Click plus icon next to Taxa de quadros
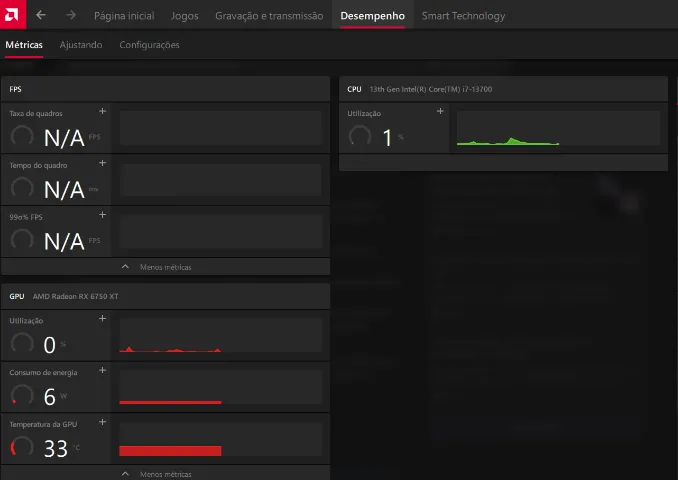678x480 pixels. (x=102, y=111)
